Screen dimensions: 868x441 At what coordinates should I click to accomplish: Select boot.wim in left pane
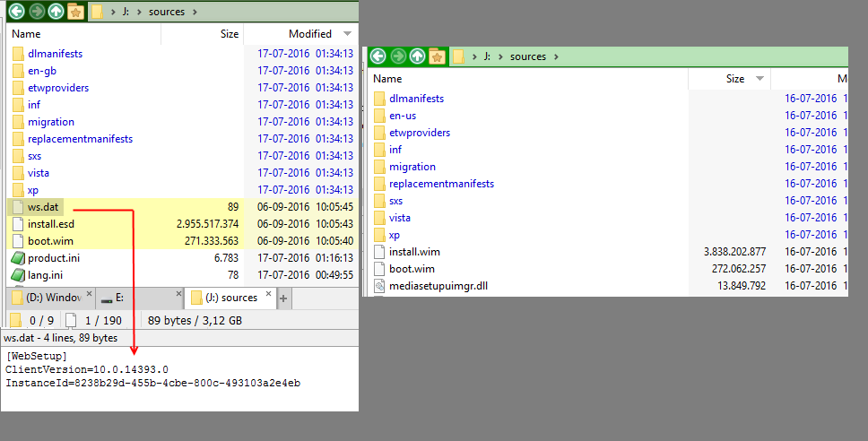point(50,241)
